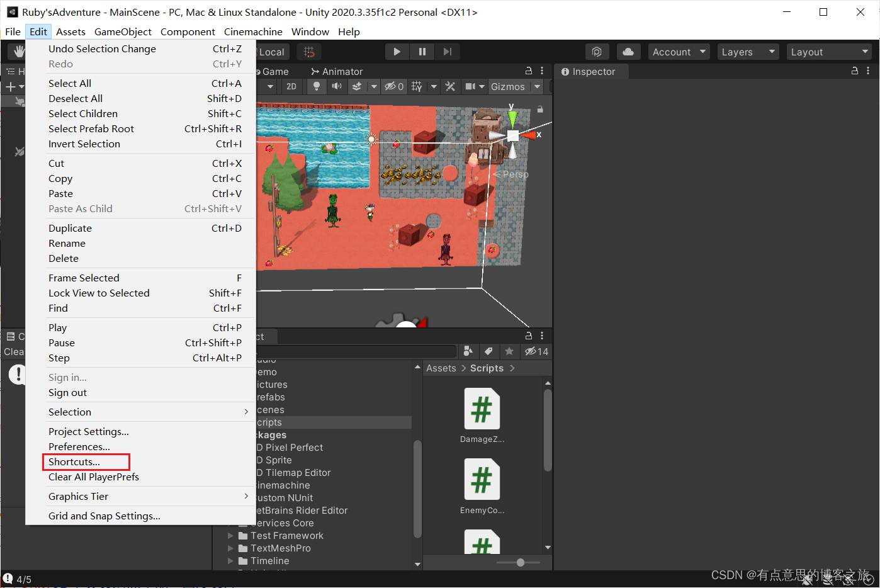Open the Layout dropdown

pos(829,52)
